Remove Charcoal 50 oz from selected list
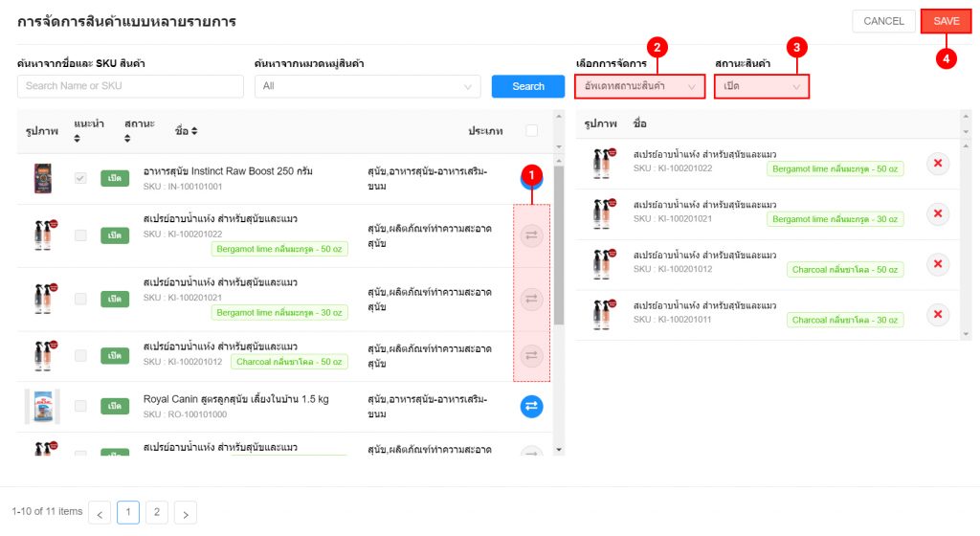Screen dimensions: 980x536 point(938,264)
